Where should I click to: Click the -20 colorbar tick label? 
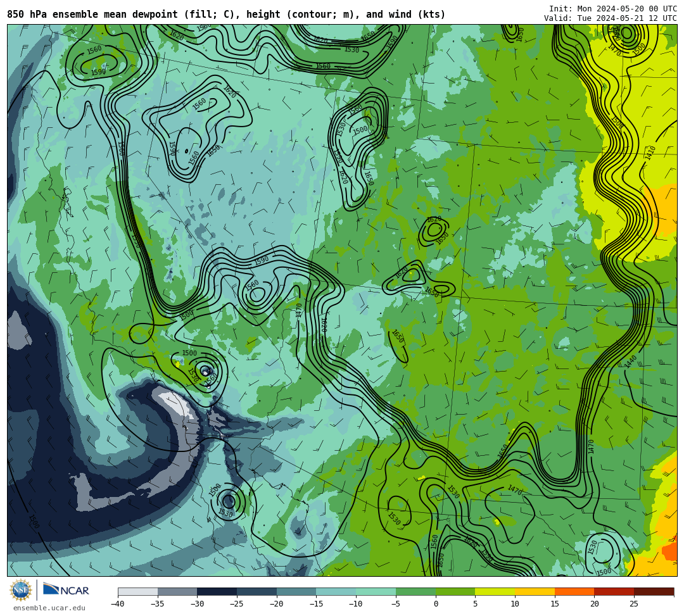coord(277,604)
